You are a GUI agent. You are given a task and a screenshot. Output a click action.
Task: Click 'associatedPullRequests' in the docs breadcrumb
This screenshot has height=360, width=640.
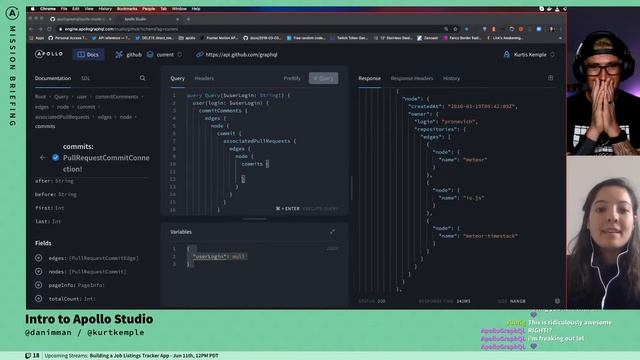[62, 117]
